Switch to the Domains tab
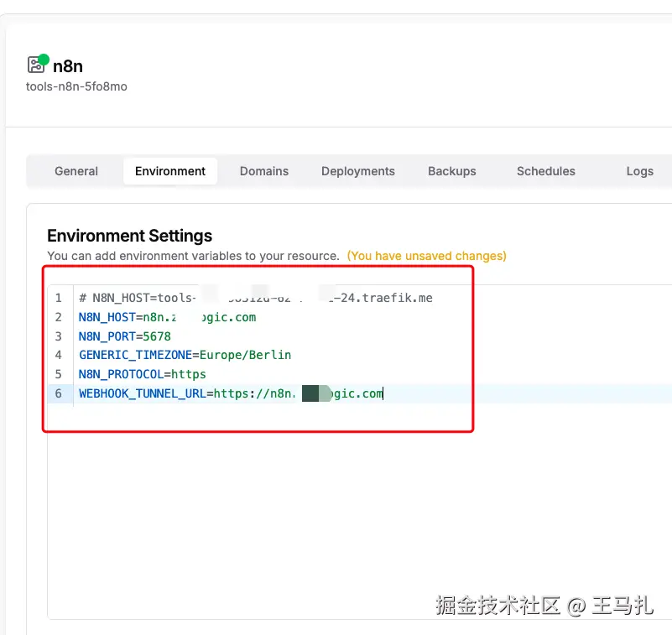 point(264,171)
